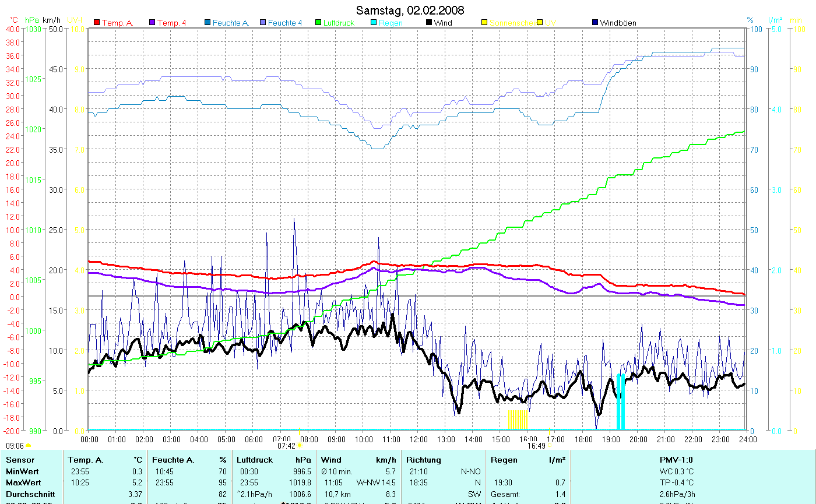Screen dimensions: 816x504
Task: Click the Durchschnitt row label
Action: point(30,494)
